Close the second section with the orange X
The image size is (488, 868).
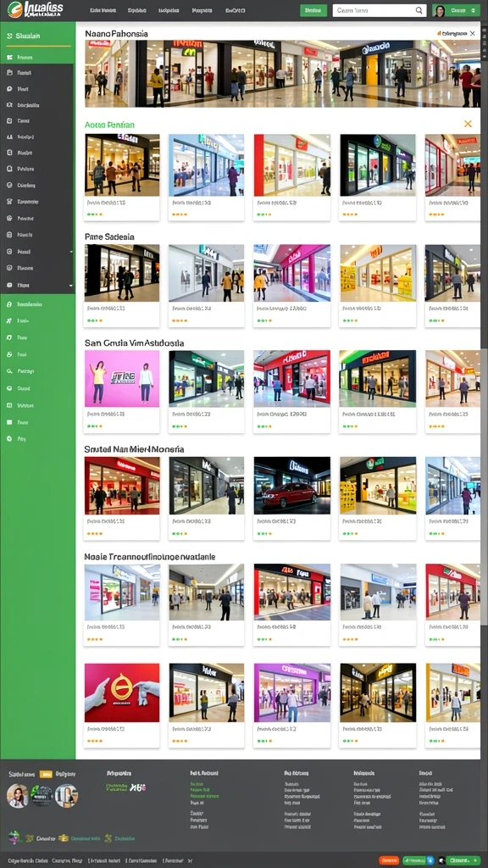pyautogui.click(x=468, y=124)
